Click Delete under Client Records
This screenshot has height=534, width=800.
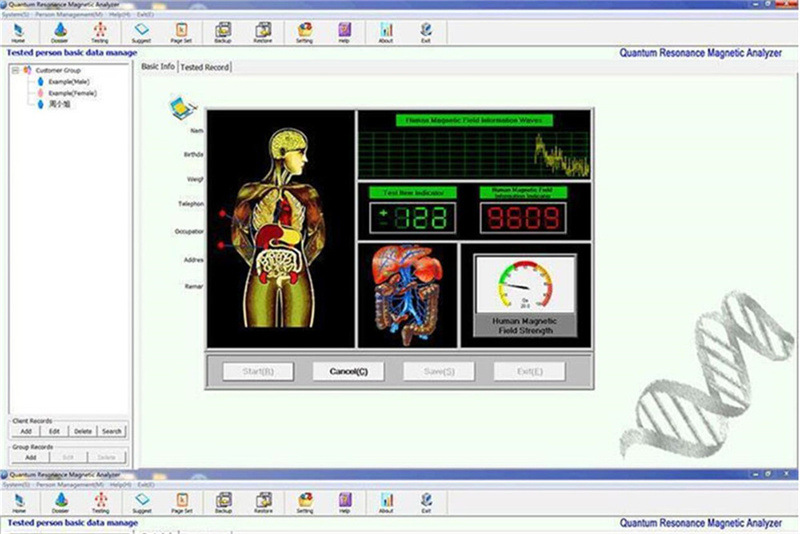83,431
